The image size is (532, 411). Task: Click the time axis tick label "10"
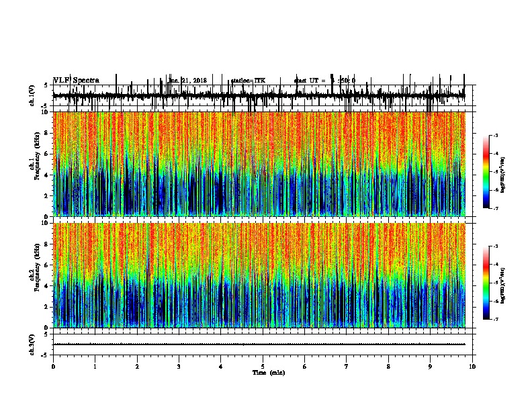[472, 367]
